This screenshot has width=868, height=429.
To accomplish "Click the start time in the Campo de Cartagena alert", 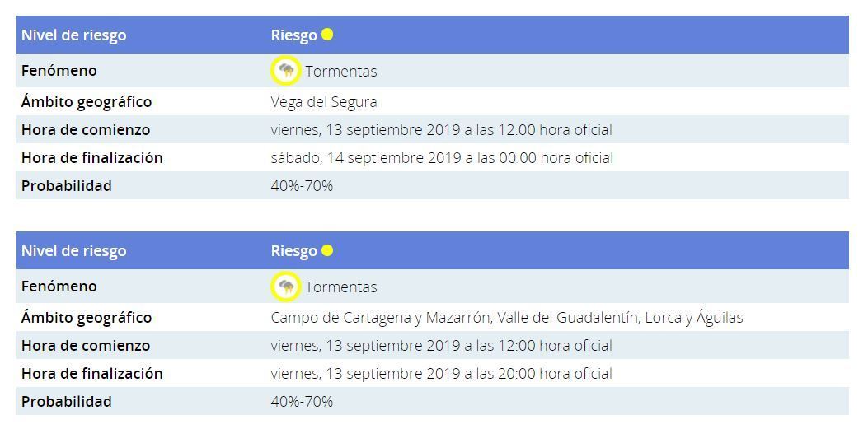I will pyautogui.click(x=441, y=346).
